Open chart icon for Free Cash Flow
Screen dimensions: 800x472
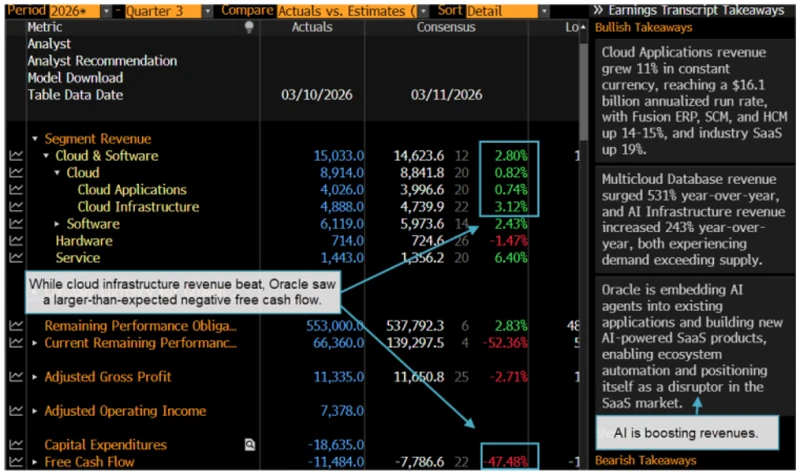pyautogui.click(x=16, y=462)
